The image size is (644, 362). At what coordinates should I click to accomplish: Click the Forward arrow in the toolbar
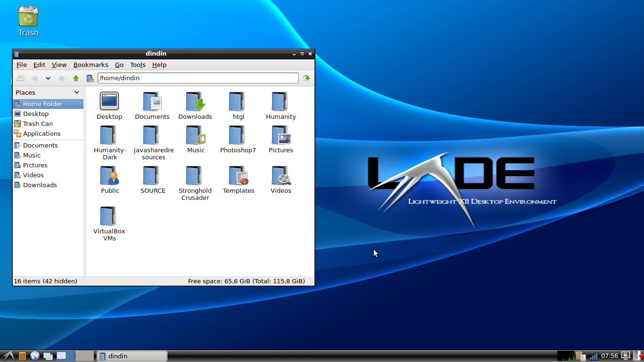pyautogui.click(x=62, y=78)
